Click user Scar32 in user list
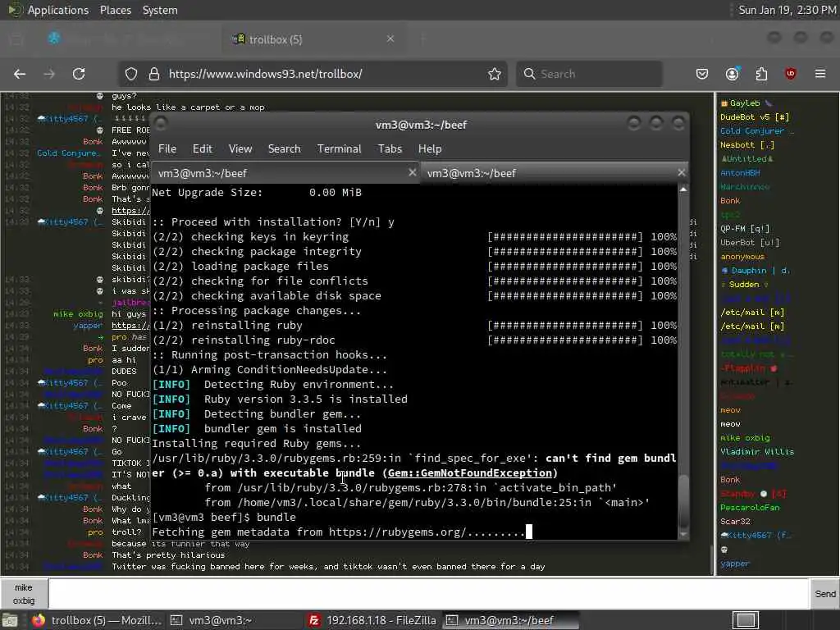840x630 pixels. point(735,521)
